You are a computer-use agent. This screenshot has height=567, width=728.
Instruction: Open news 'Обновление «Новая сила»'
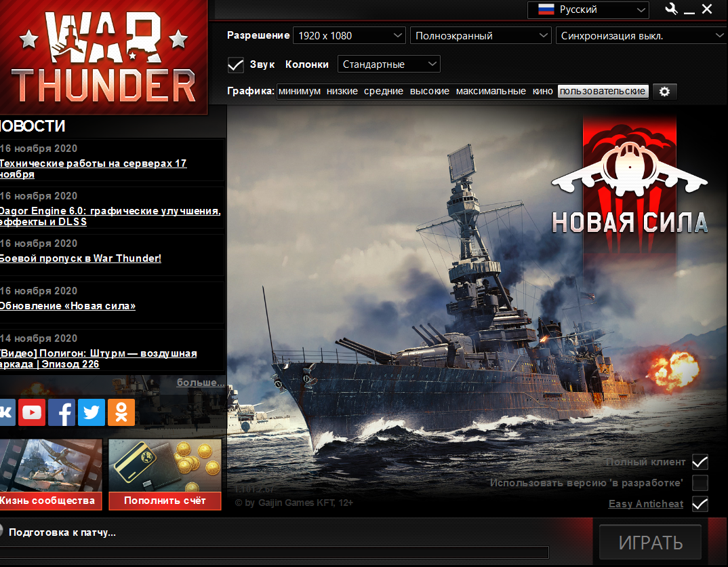tap(67, 306)
